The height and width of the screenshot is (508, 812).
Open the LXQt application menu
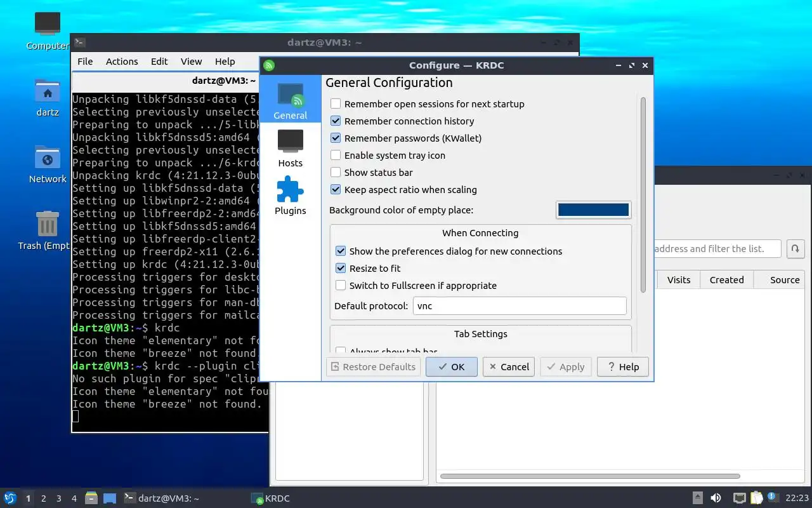click(x=10, y=498)
